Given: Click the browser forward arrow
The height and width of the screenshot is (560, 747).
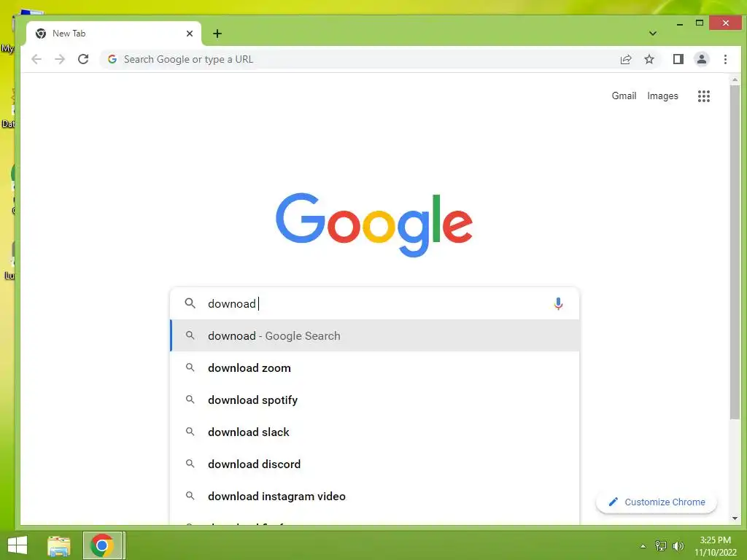Looking at the screenshot, I should (x=60, y=59).
